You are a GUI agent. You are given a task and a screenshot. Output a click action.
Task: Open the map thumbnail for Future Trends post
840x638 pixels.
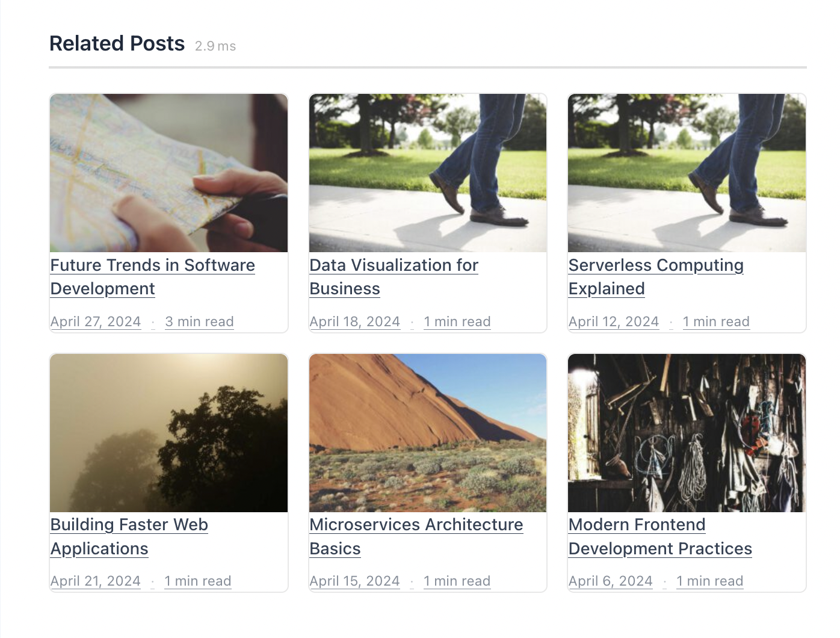point(168,173)
